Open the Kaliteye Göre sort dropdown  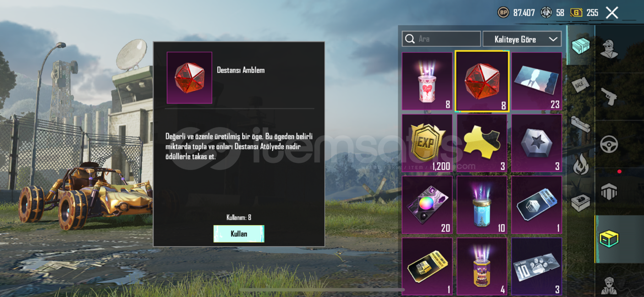click(522, 39)
